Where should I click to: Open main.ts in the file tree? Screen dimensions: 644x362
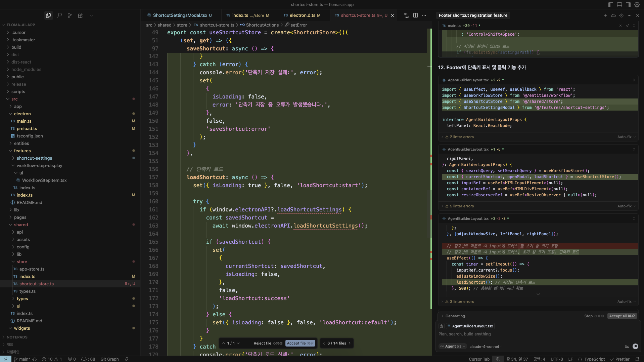click(x=24, y=121)
